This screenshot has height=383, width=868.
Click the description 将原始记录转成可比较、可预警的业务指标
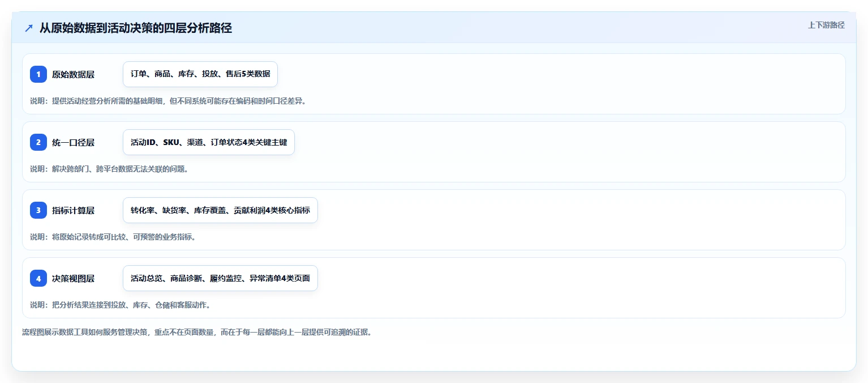(113, 237)
